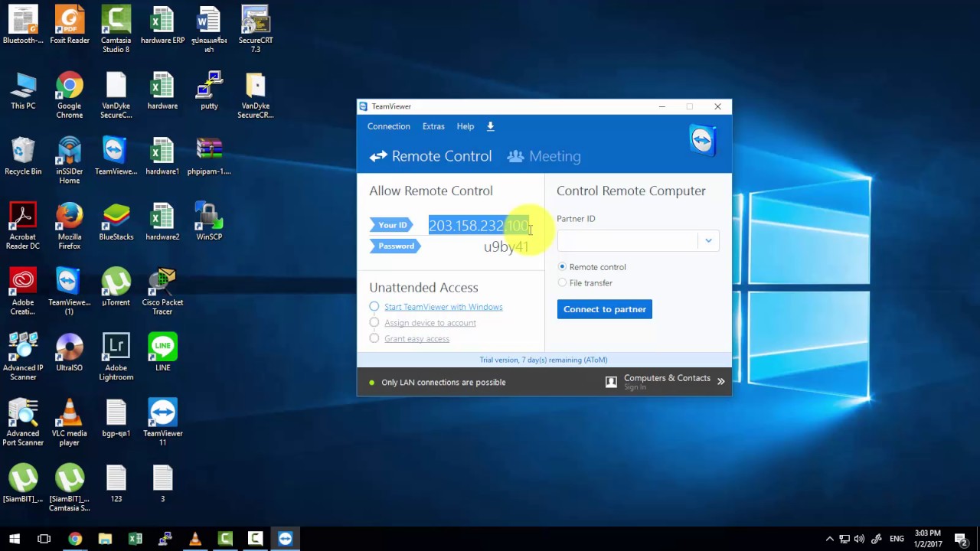Select the TeamViewer 11 desktop icon
Viewport: 980px width, 551px height.
point(162,422)
